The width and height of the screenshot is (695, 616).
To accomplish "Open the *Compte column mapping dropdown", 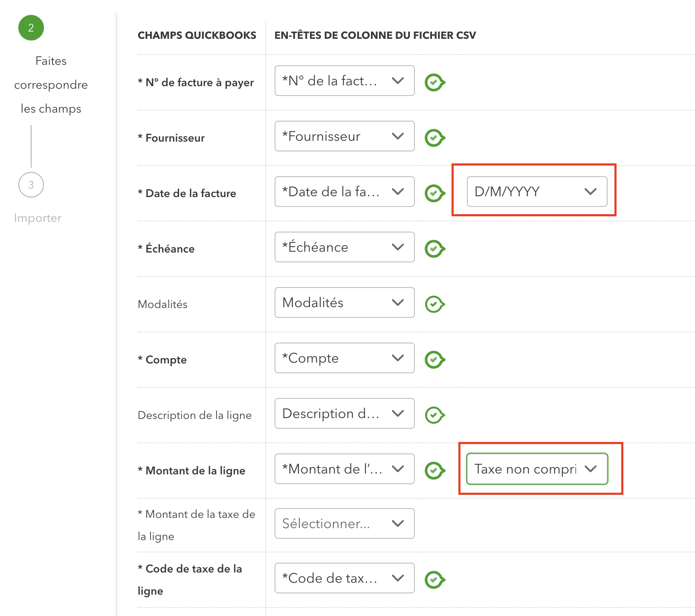I will pyautogui.click(x=345, y=358).
